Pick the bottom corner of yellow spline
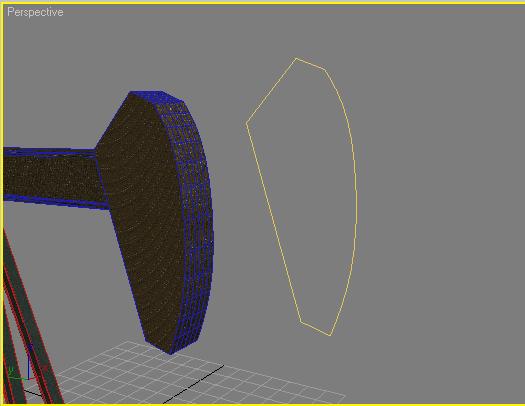This screenshot has height=406, width=525. click(331, 335)
